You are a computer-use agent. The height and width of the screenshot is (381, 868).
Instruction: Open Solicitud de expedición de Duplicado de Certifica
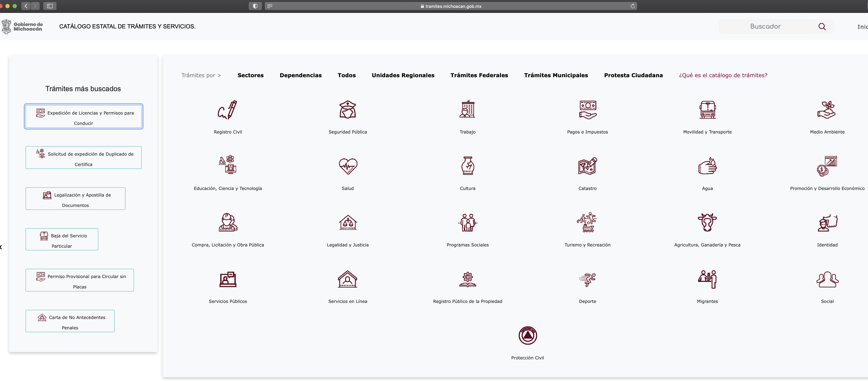click(84, 158)
